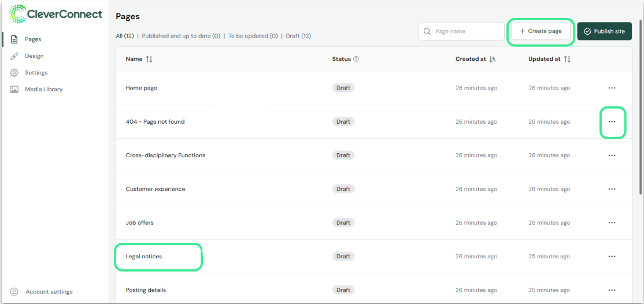The image size is (644, 304).
Task: Click the Create page button
Action: click(541, 31)
